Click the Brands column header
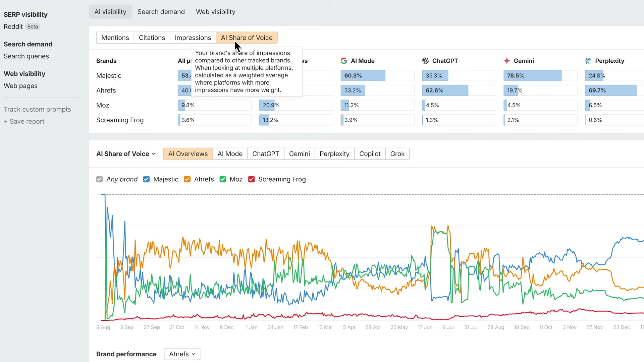The image size is (644, 362). click(x=106, y=61)
